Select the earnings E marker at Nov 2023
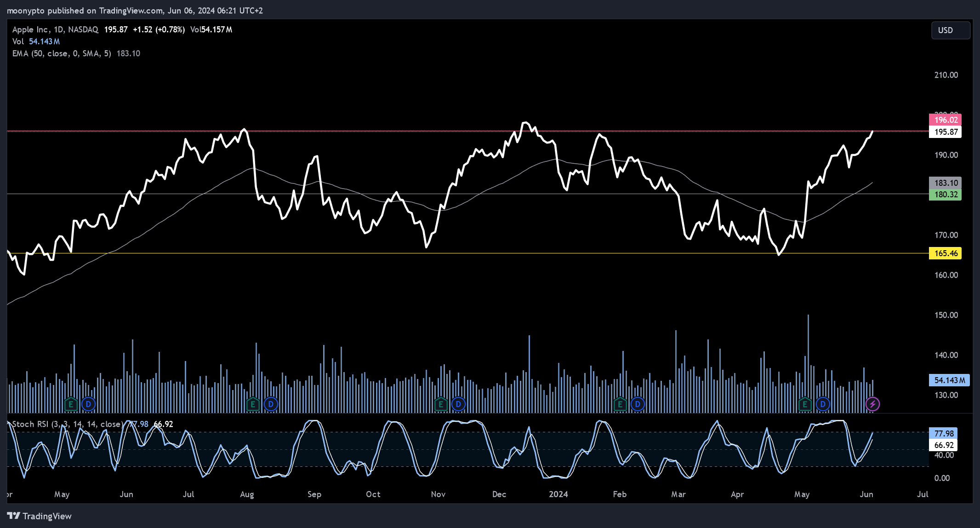The image size is (980, 528). (440, 404)
